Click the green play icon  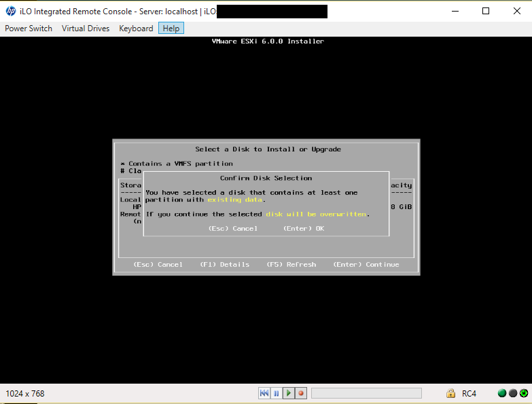[289, 393]
